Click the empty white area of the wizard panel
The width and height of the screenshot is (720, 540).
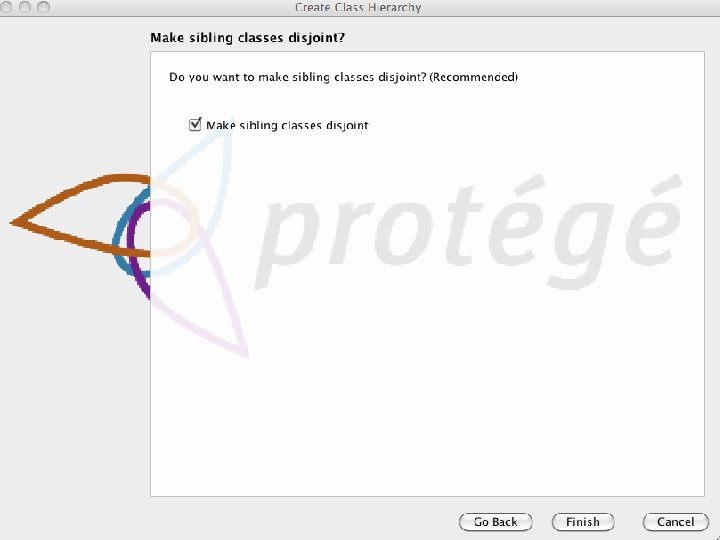point(427,404)
